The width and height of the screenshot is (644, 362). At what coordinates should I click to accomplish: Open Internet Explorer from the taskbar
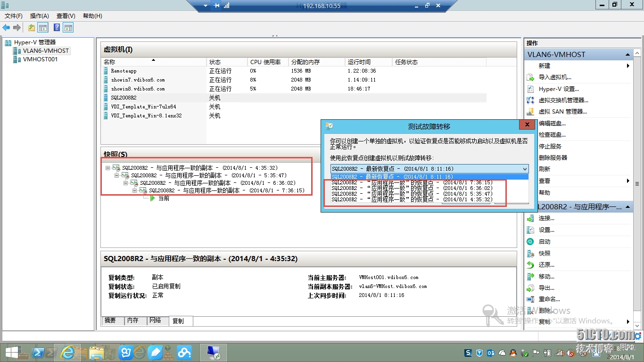pyautogui.click(x=68, y=352)
